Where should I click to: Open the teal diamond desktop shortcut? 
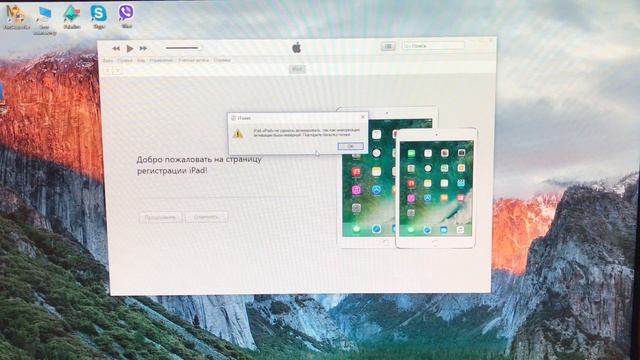coord(72,17)
